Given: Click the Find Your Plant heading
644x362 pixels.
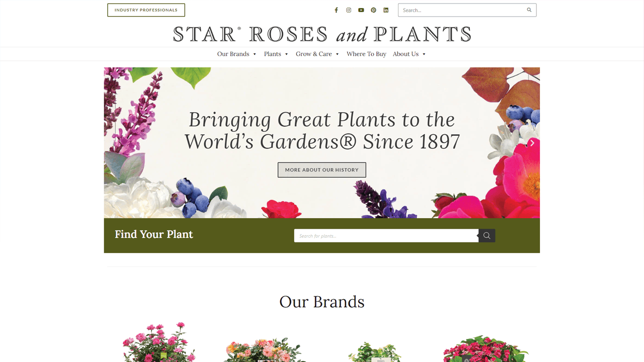Looking at the screenshot, I should tap(154, 234).
